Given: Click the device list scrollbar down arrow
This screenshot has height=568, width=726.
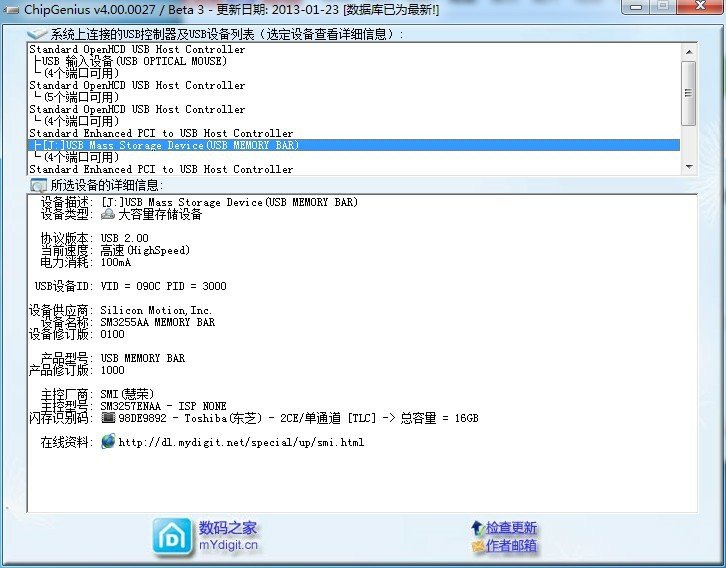Looking at the screenshot, I should (688, 168).
